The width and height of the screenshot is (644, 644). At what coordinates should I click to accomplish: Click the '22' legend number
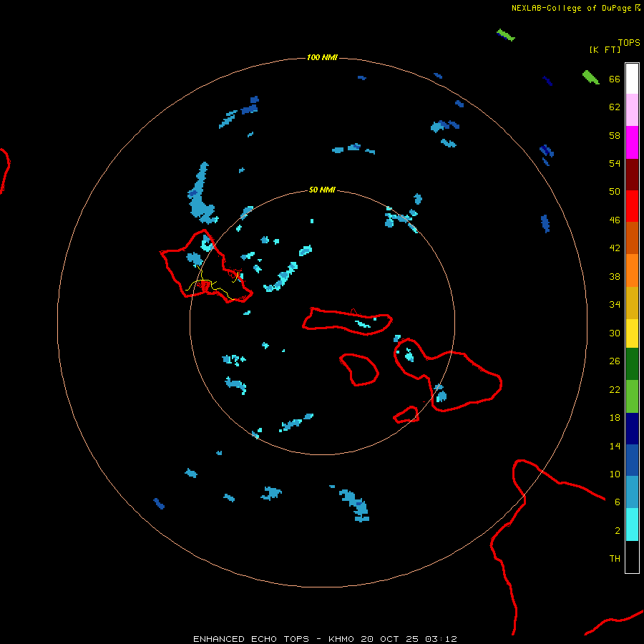(x=615, y=389)
